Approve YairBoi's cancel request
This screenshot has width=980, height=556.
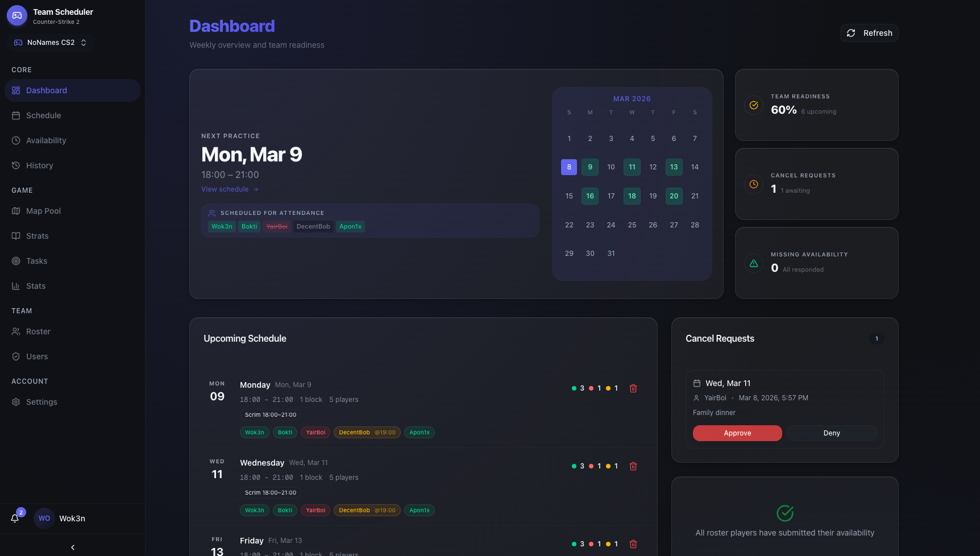737,433
